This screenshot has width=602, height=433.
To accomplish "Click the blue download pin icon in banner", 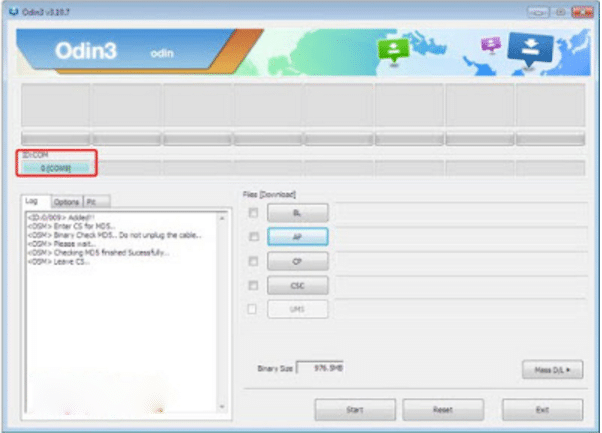I will coord(530,50).
